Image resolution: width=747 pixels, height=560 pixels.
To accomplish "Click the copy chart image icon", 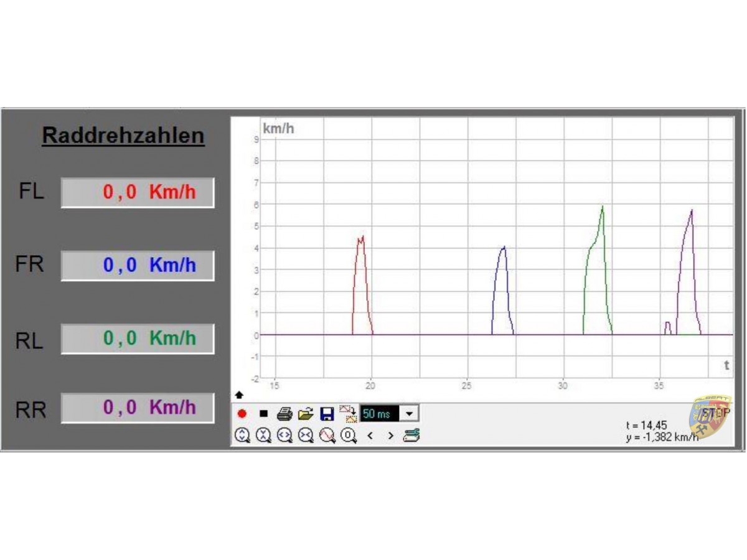I will point(348,414).
